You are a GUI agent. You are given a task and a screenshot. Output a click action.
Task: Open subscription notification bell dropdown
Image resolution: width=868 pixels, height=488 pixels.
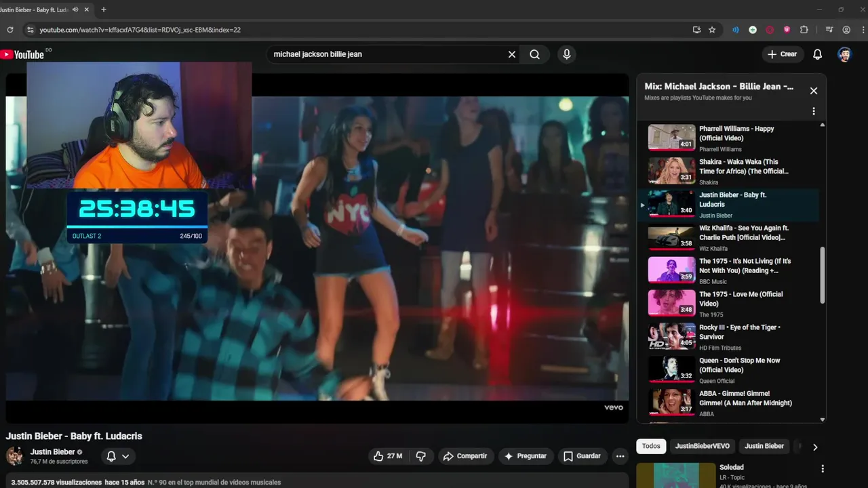pos(118,456)
